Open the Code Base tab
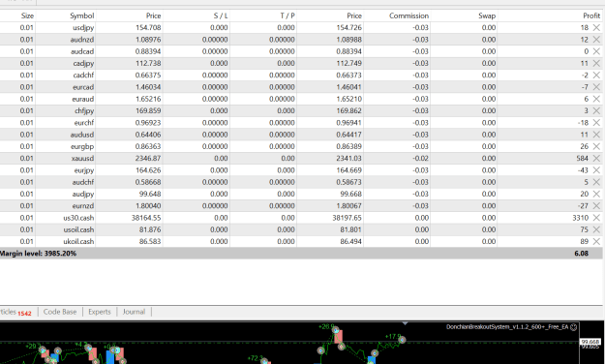 (x=60, y=312)
